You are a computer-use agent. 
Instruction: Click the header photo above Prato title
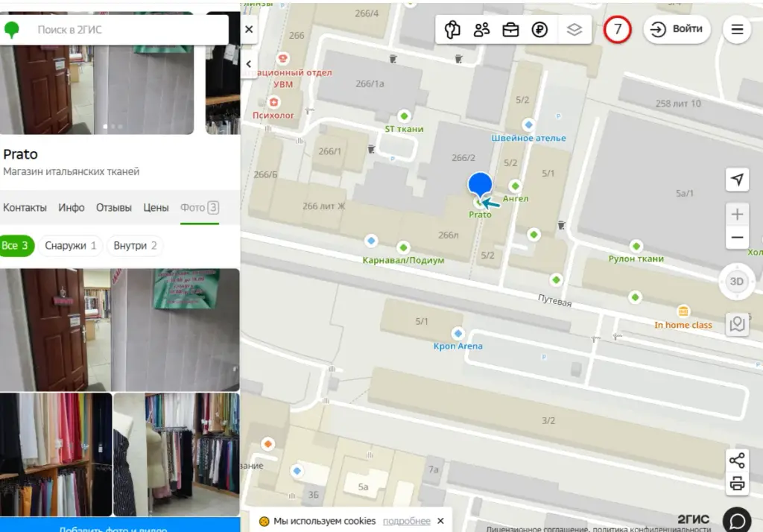[x=97, y=89]
